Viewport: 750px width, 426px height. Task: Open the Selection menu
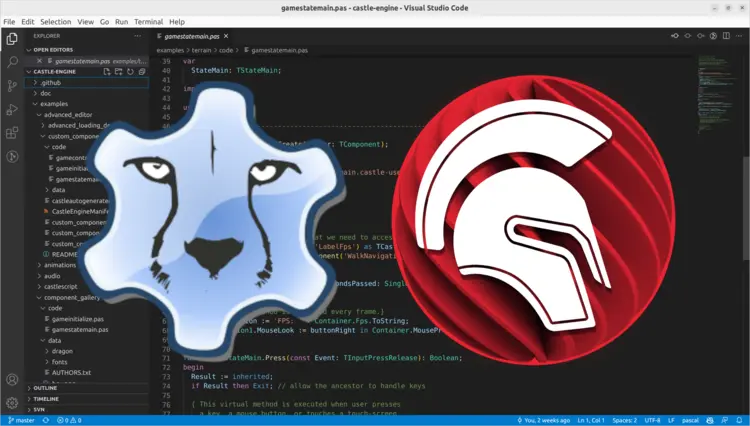click(55, 22)
